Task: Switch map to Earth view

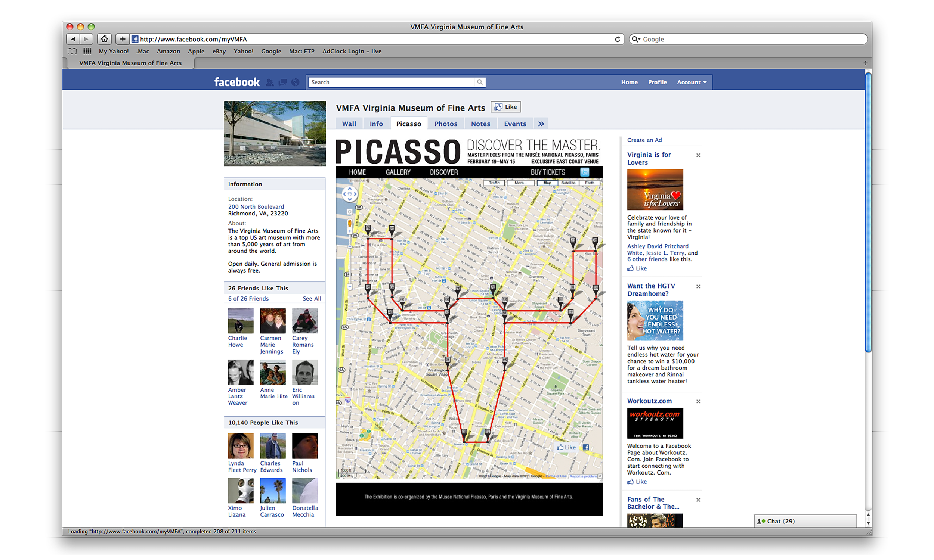Action: (589, 183)
